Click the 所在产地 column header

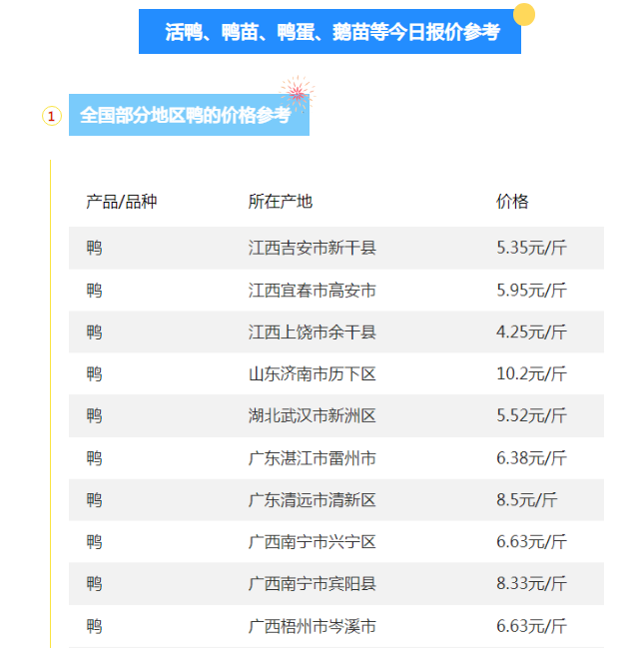coord(280,202)
